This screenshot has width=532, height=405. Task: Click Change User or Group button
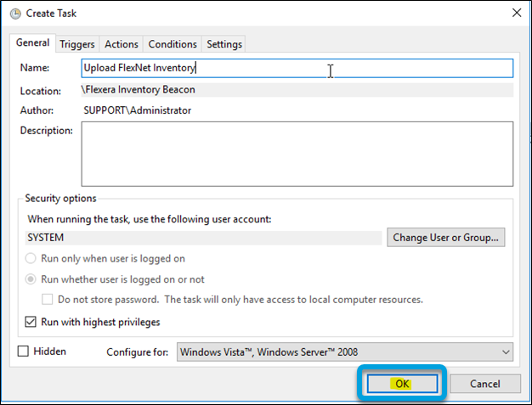446,238
